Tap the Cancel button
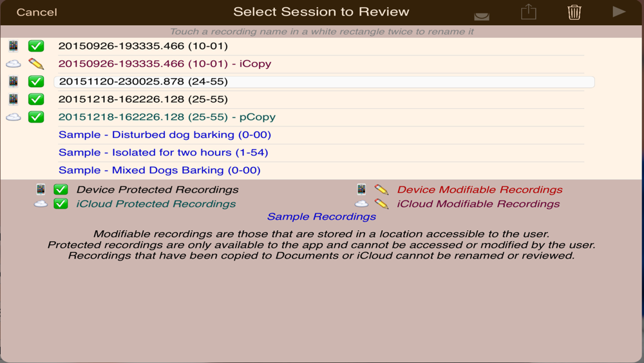The width and height of the screenshot is (644, 363). [x=37, y=12]
